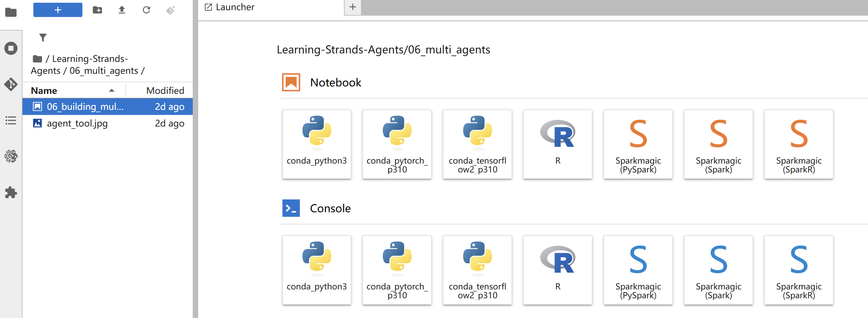Sort files by Name column
Image resolution: width=868 pixels, height=318 pixels.
[74, 90]
